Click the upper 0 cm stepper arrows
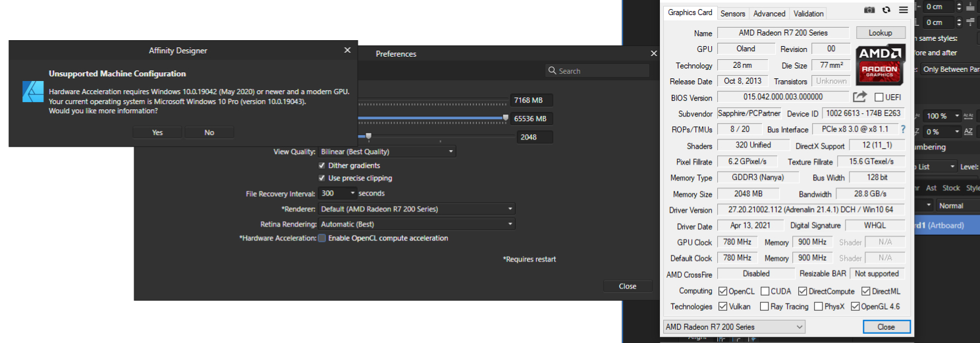Viewport: 980px width, 343px height. coord(958,7)
